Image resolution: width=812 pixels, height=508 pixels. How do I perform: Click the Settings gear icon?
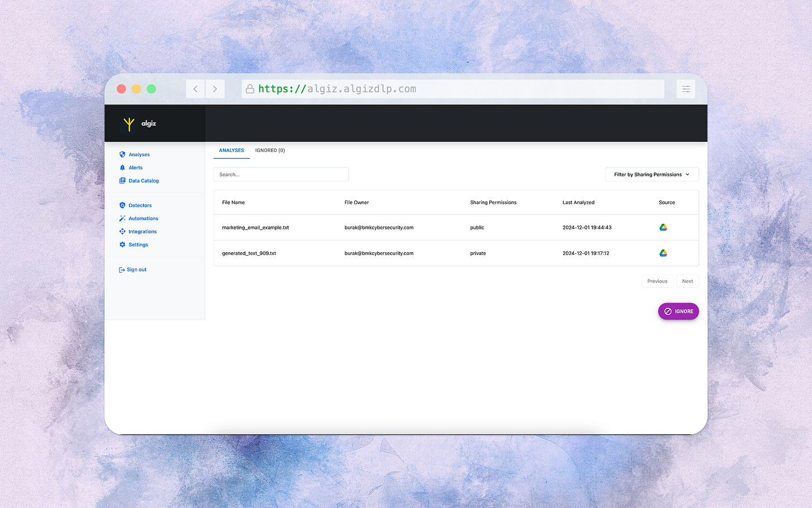(x=122, y=245)
